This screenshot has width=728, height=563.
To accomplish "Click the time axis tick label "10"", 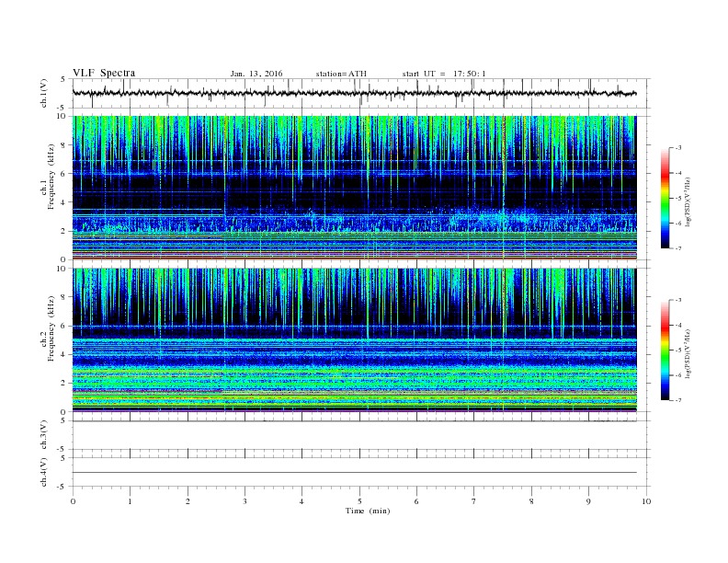I will 646,501.
